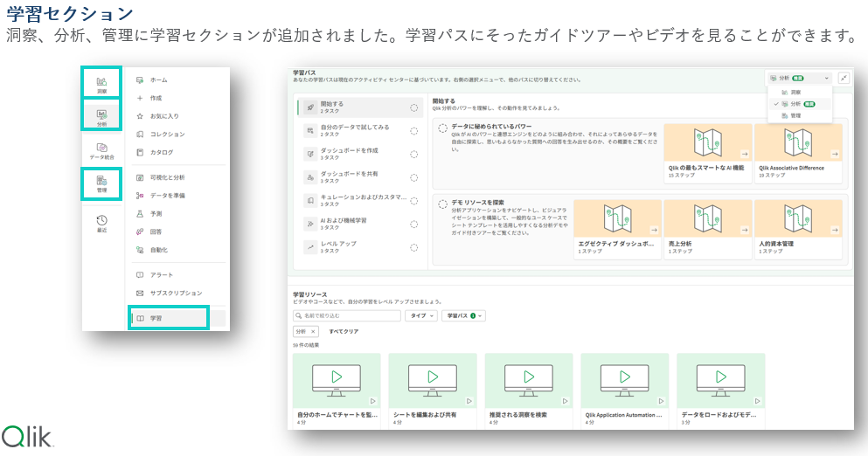Click the progress circle beside レベル アップ
The image size is (868, 456).
click(413, 247)
